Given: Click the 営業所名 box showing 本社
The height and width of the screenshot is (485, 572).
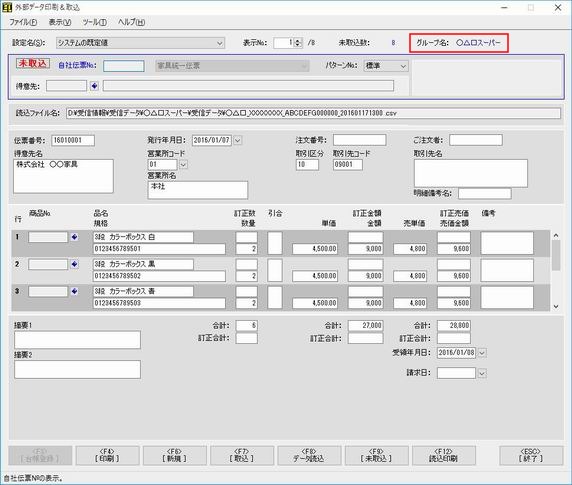Looking at the screenshot, I should point(198,190).
